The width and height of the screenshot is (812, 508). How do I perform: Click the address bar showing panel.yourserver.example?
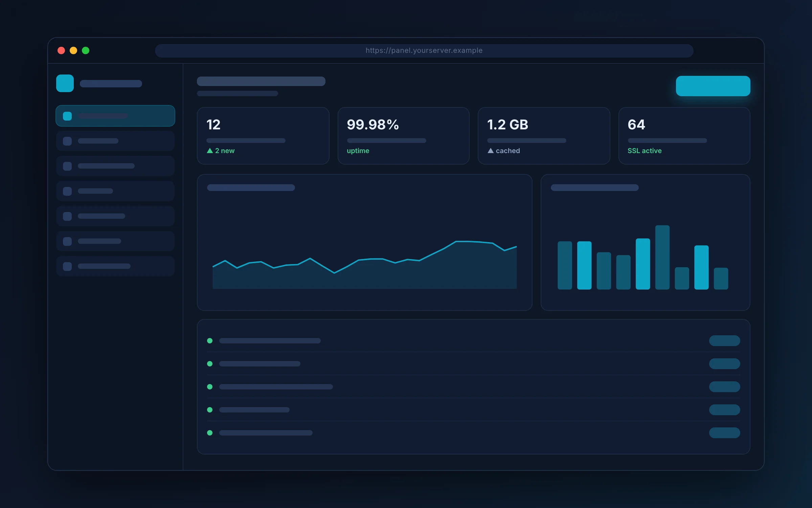(x=424, y=50)
